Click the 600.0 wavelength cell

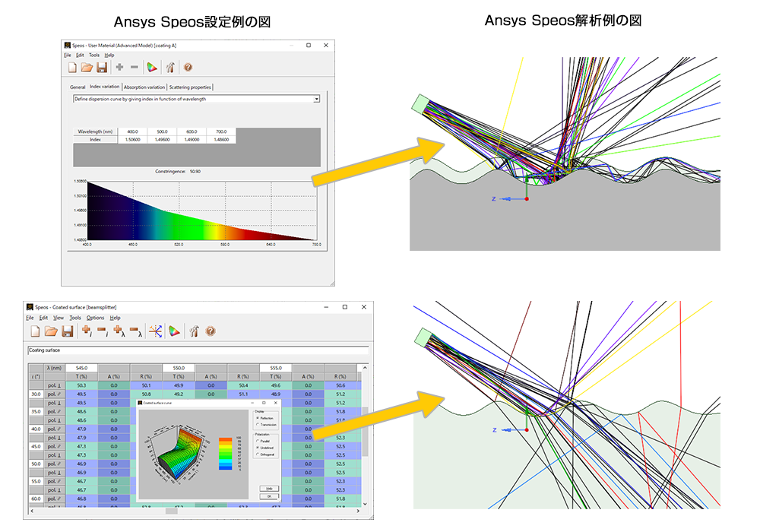192,131
